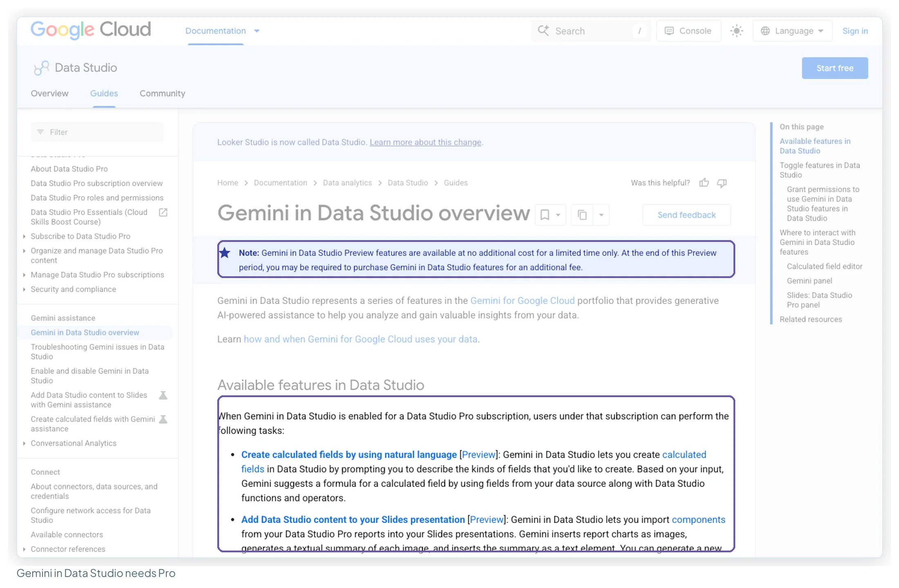Open the Documentation dropdown arrow

tap(257, 31)
